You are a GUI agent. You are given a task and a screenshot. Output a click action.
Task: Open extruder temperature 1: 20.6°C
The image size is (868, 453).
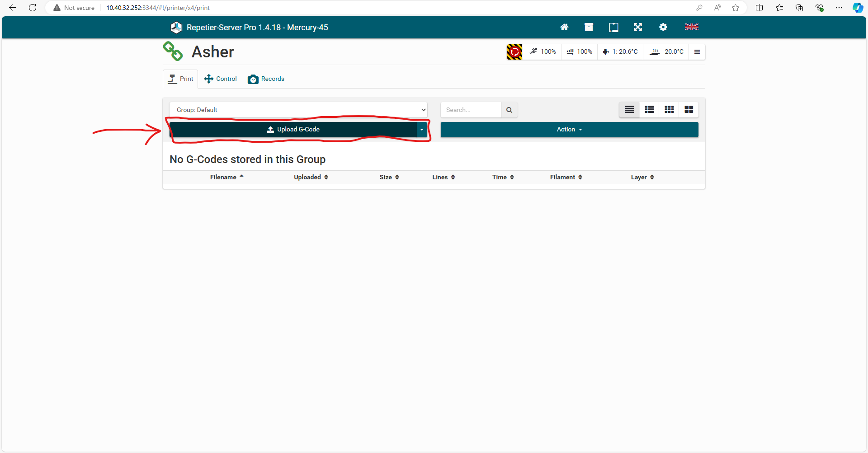(620, 52)
